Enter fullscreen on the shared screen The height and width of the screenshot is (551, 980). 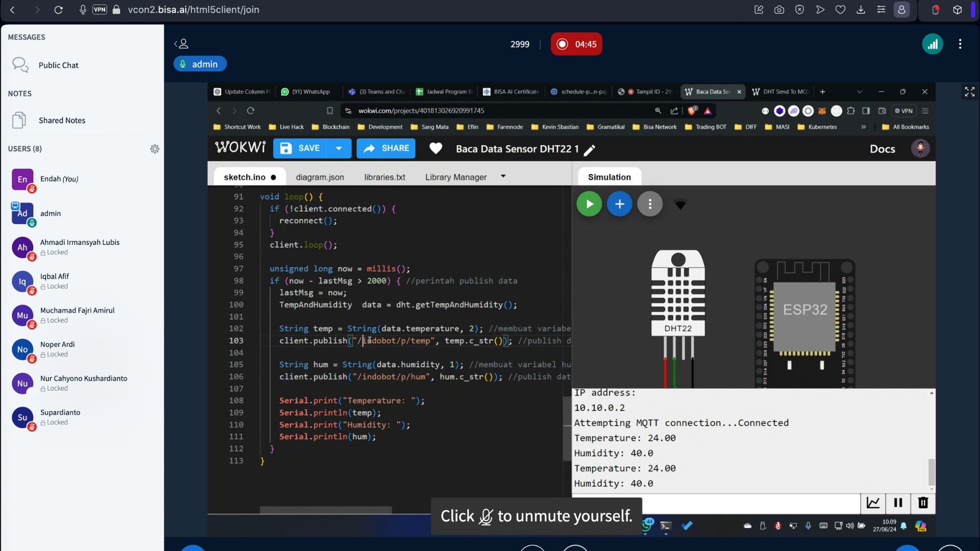969,92
